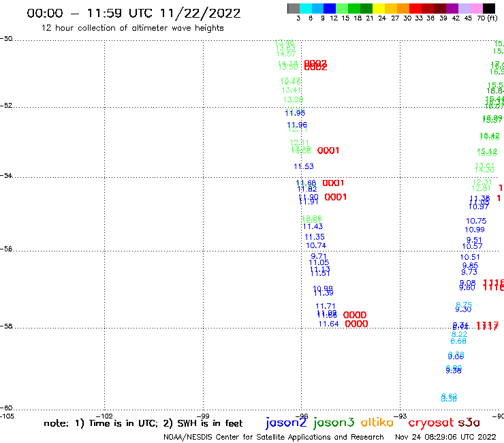Click the legend scale label '45'
This screenshot has width=504, height=443.
click(x=468, y=18)
